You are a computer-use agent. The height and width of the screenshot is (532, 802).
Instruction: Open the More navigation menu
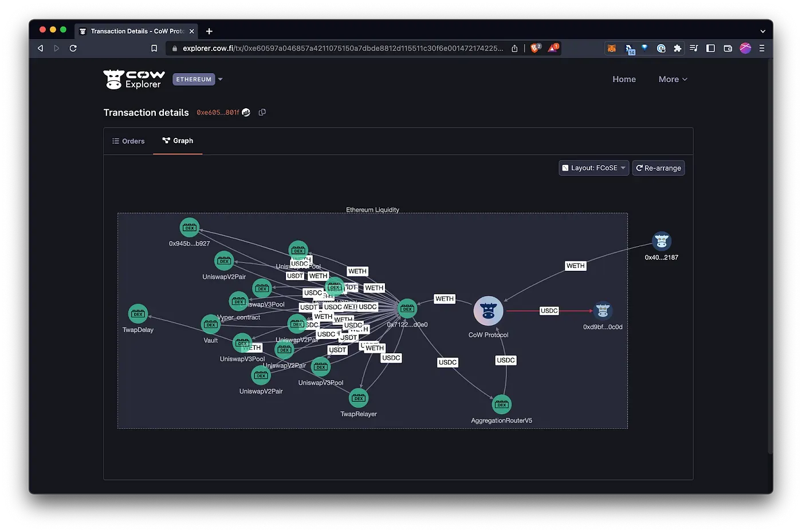(x=672, y=79)
